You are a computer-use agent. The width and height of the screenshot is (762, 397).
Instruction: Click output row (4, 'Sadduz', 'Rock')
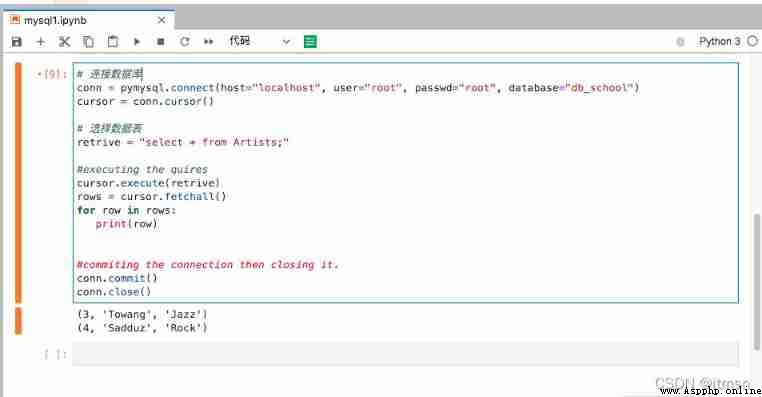142,328
